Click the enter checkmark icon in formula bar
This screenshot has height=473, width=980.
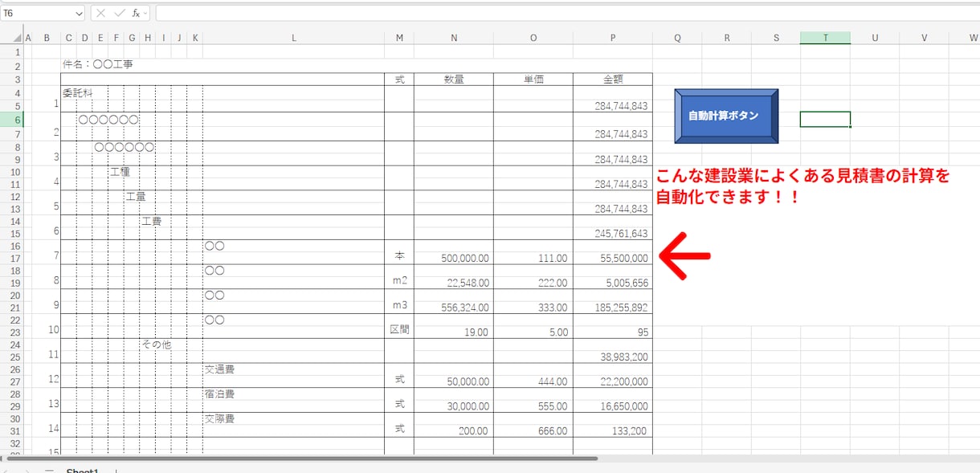(x=119, y=13)
